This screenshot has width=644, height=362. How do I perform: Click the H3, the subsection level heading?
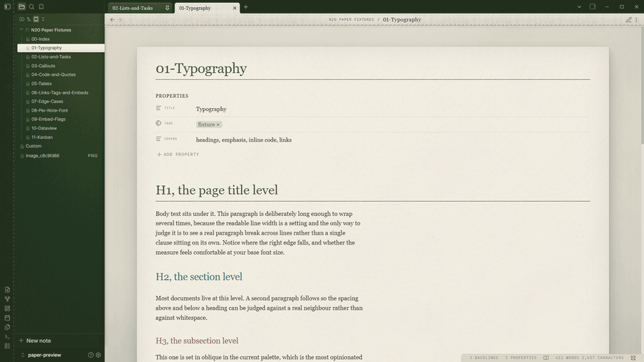[197, 341]
